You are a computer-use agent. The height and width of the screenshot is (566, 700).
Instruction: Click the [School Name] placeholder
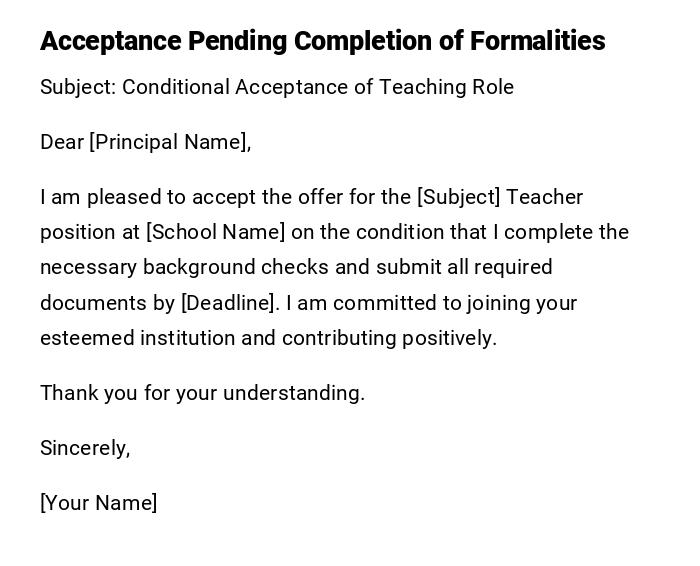215,232
